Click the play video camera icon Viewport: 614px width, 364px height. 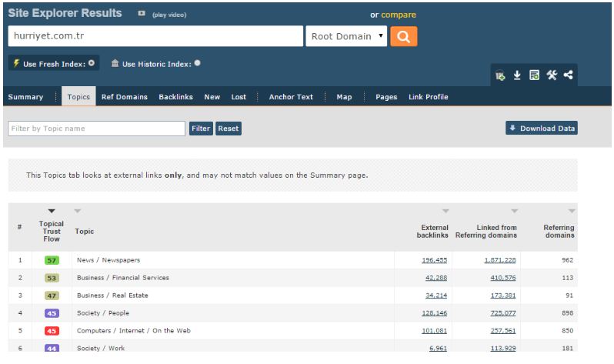tap(142, 14)
